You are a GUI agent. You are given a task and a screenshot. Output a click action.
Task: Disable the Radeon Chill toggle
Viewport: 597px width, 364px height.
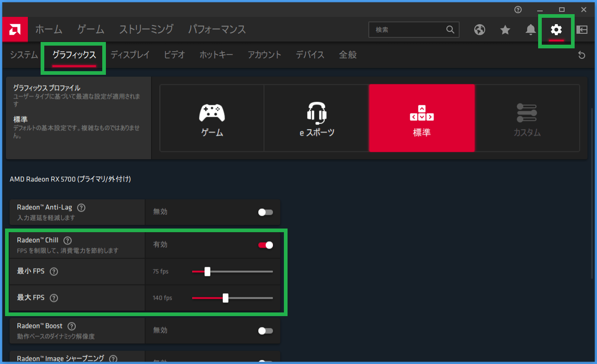265,245
